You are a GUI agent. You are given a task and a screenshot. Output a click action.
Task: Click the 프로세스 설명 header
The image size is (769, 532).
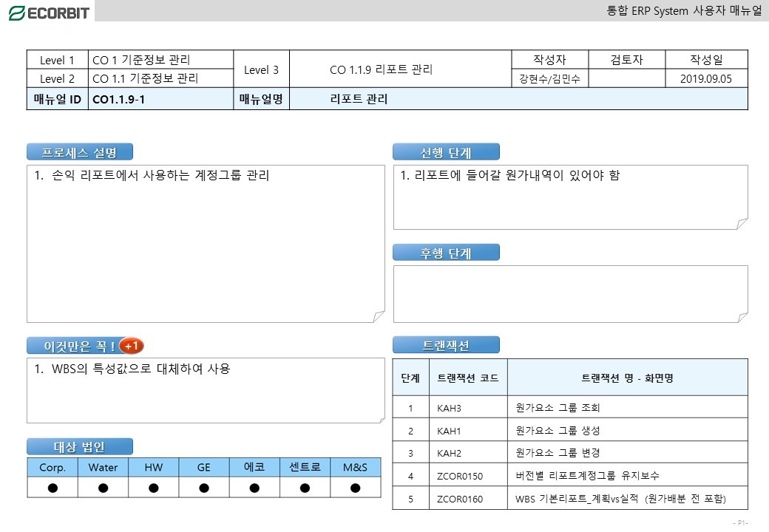coord(79,152)
